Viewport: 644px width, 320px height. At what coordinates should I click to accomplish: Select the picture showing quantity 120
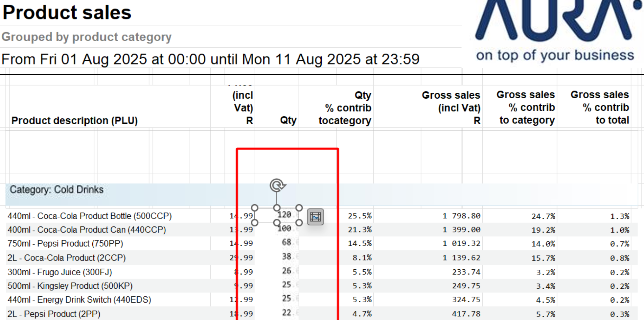(x=277, y=215)
